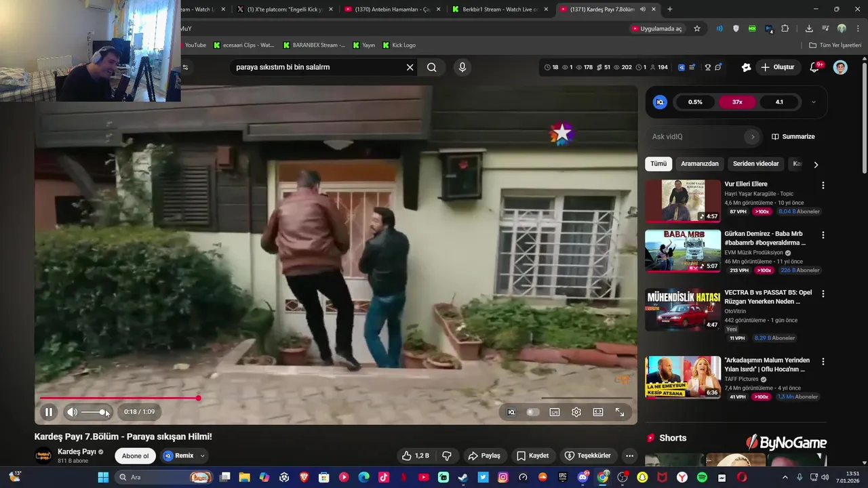Screen dimensions: 868x488
Task: Open a new browser tab
Action: (x=670, y=9)
